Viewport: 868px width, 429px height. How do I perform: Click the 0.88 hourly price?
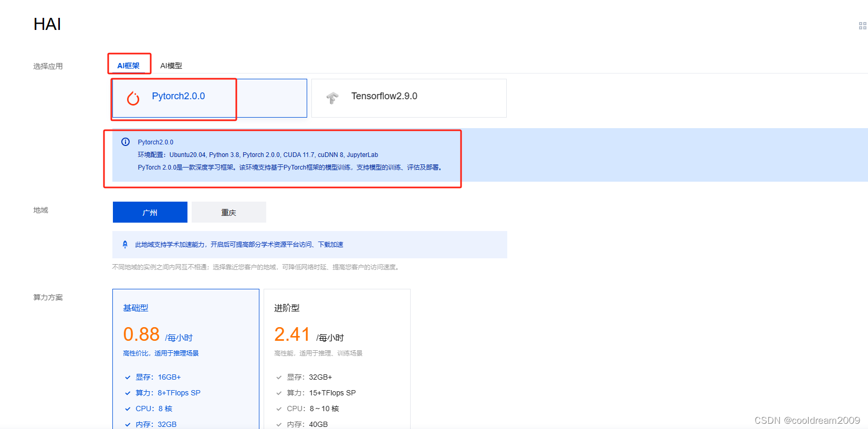[141, 334]
